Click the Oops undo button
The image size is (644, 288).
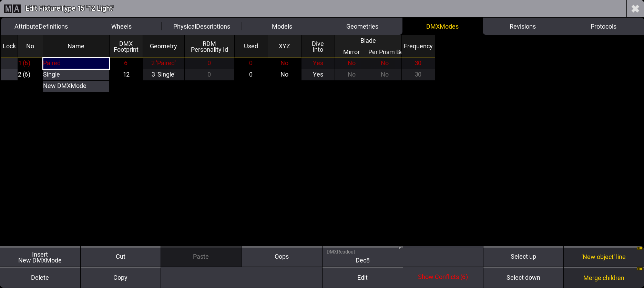point(282,257)
